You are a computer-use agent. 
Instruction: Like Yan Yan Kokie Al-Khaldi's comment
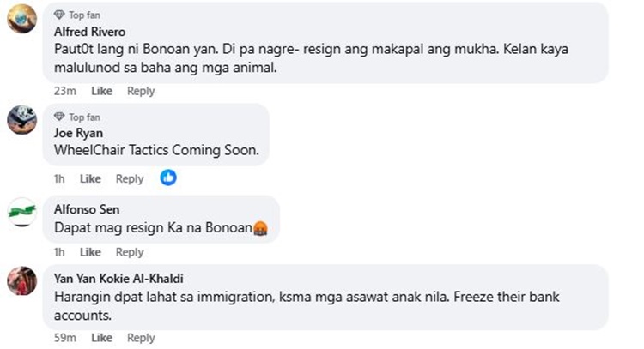click(102, 338)
